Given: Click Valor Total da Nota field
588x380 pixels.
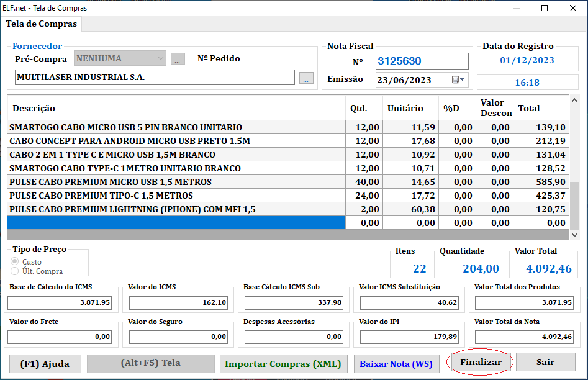Looking at the screenshot, I should [524, 337].
